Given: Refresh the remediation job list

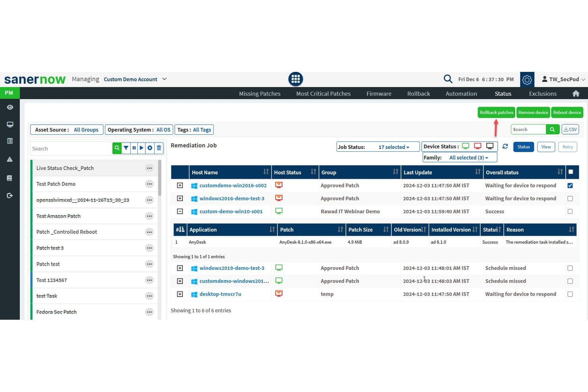Looking at the screenshot, I should [x=505, y=147].
